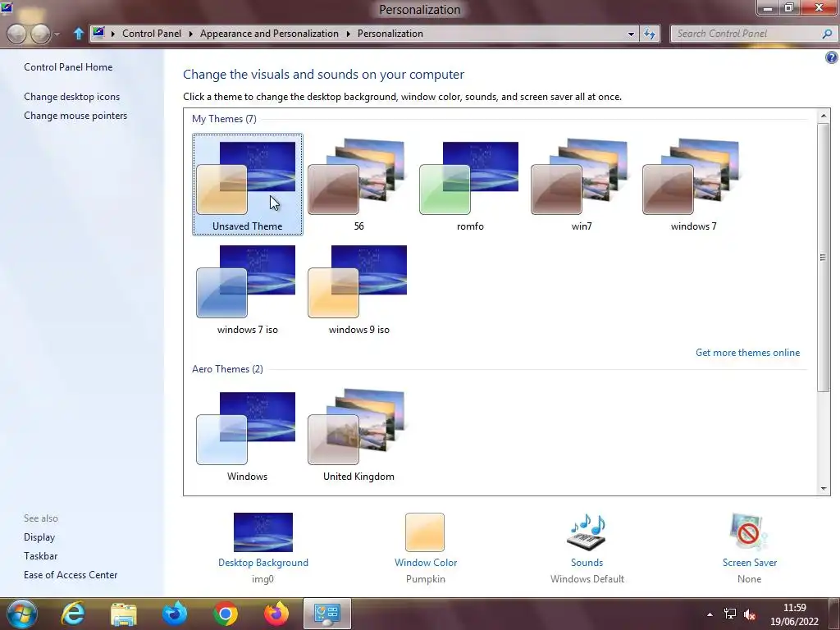
Task: Open the Help question mark icon
Action: pos(832,57)
